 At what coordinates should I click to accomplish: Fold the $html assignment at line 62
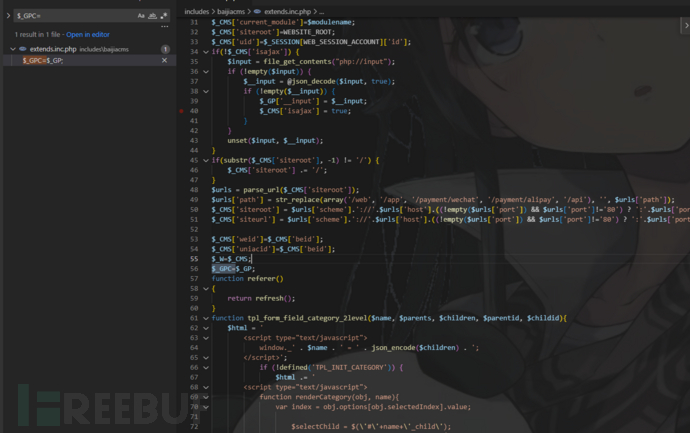click(206, 328)
